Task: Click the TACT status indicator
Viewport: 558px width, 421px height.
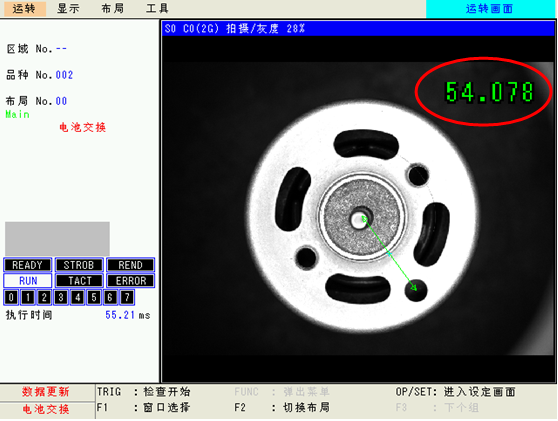Action: (79, 281)
